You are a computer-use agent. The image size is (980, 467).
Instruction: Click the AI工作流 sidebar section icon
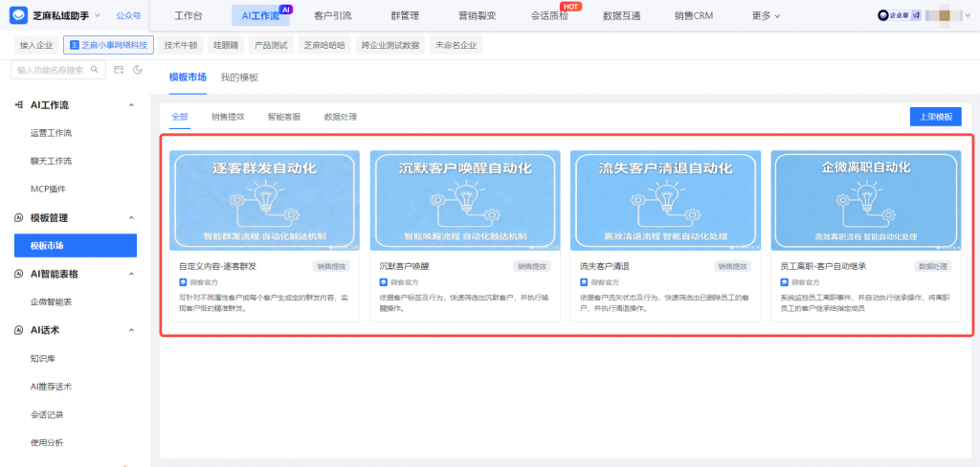click(19, 105)
